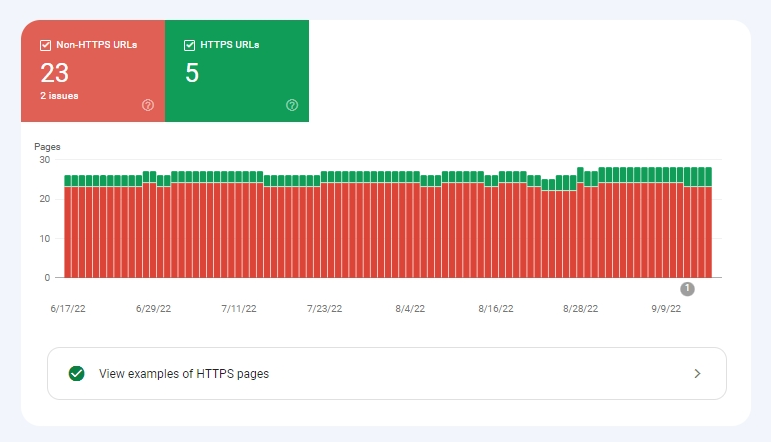
Task: Click the Non-HTTPS URLs count 23
Action: pos(55,73)
